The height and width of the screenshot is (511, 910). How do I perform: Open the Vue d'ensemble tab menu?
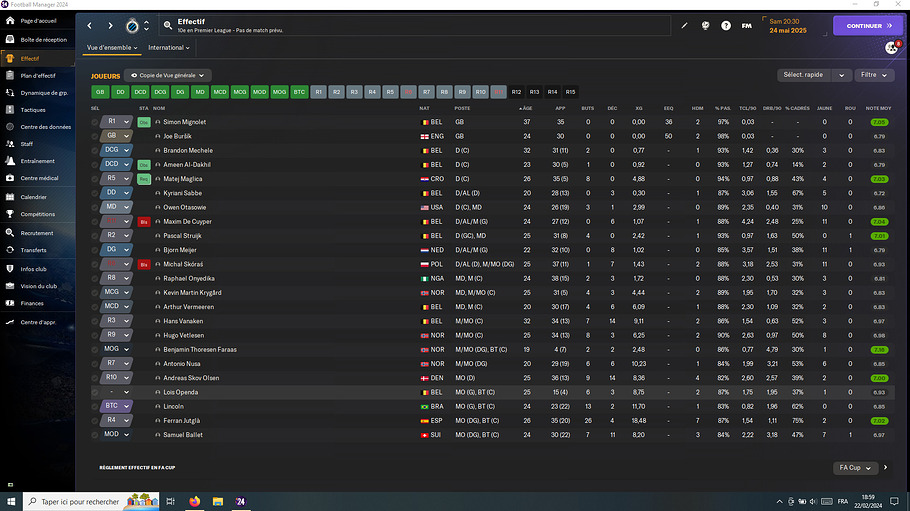pos(112,47)
